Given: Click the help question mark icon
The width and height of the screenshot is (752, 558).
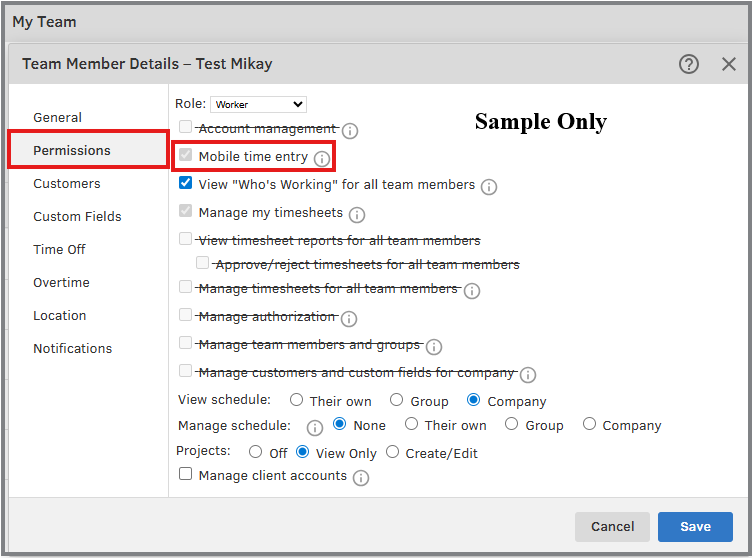Looking at the screenshot, I should [x=689, y=64].
